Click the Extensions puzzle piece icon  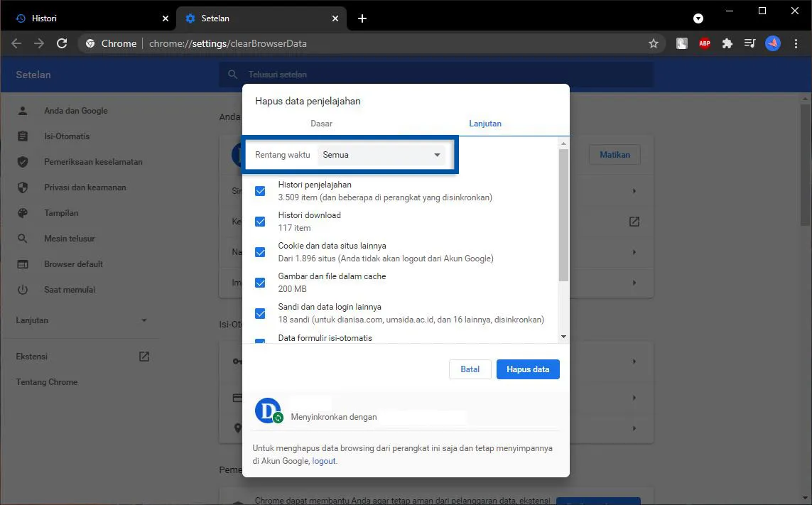(x=727, y=43)
